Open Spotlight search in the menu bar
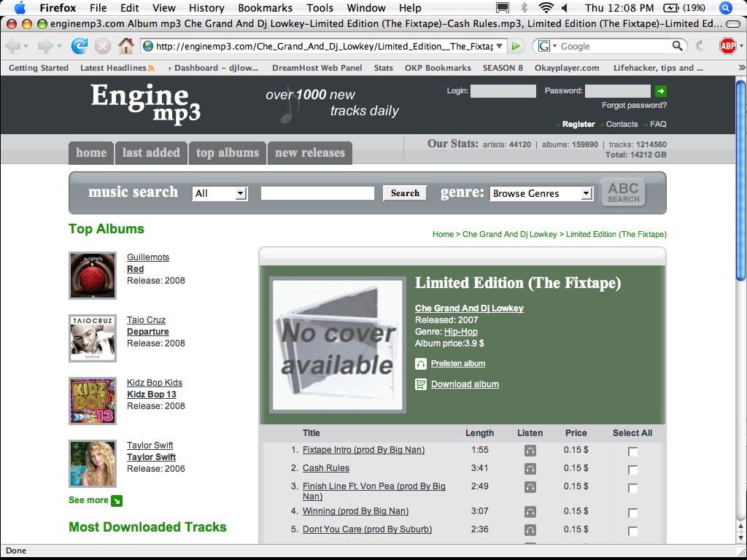Image resolution: width=747 pixels, height=560 pixels. (726, 8)
